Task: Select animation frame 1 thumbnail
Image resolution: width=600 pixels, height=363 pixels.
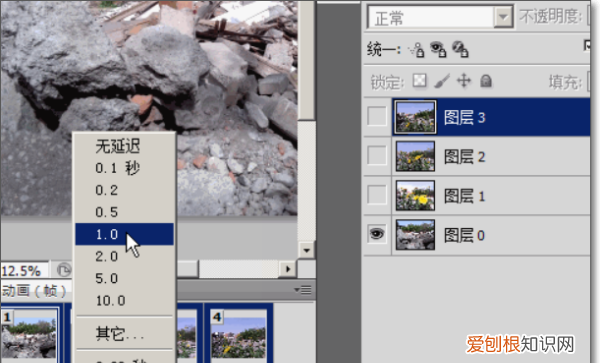Action: click(29, 334)
